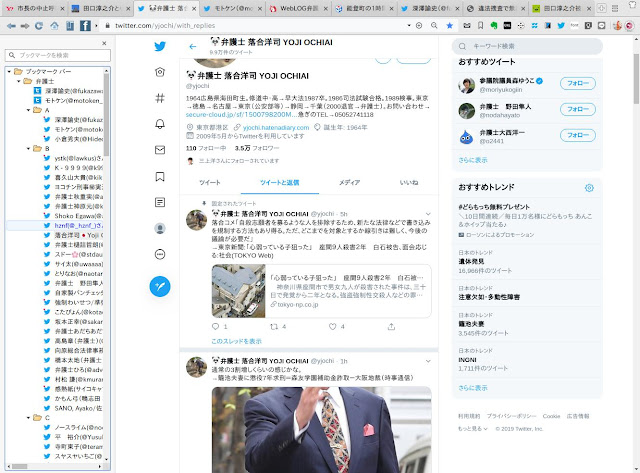Screen dimensions: 640x473
Task: Open Bookmarks icon in Twitter sidebar
Action: pyautogui.click(x=160, y=176)
